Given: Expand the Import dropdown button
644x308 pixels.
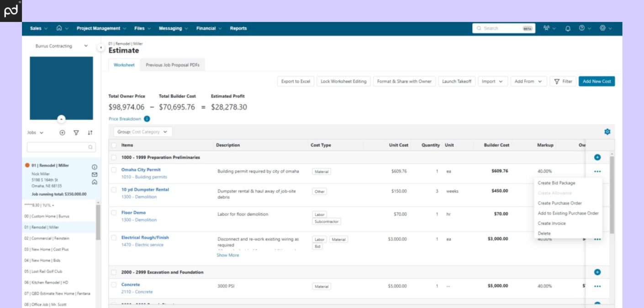Looking at the screenshot, I should [492, 81].
